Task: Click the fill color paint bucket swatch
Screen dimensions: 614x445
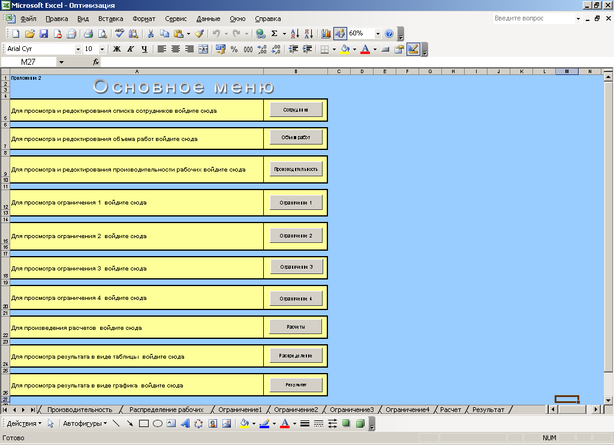Action: tap(344, 48)
